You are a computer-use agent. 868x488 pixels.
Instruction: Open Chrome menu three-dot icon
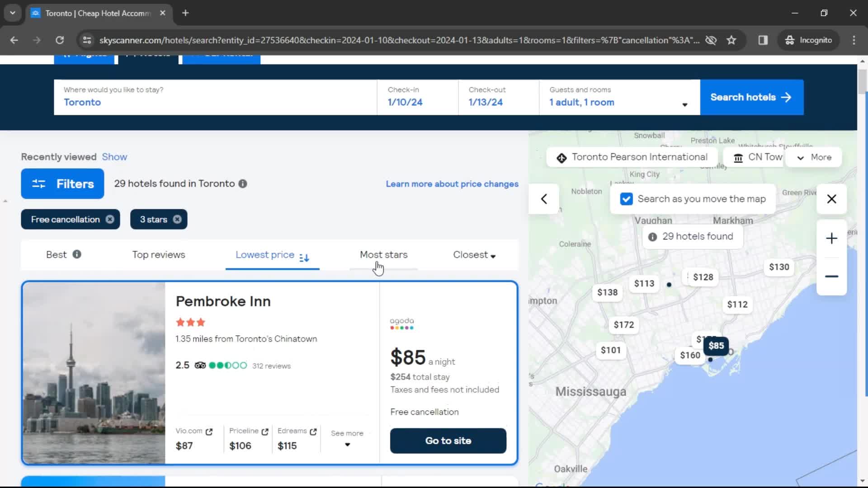(x=854, y=40)
